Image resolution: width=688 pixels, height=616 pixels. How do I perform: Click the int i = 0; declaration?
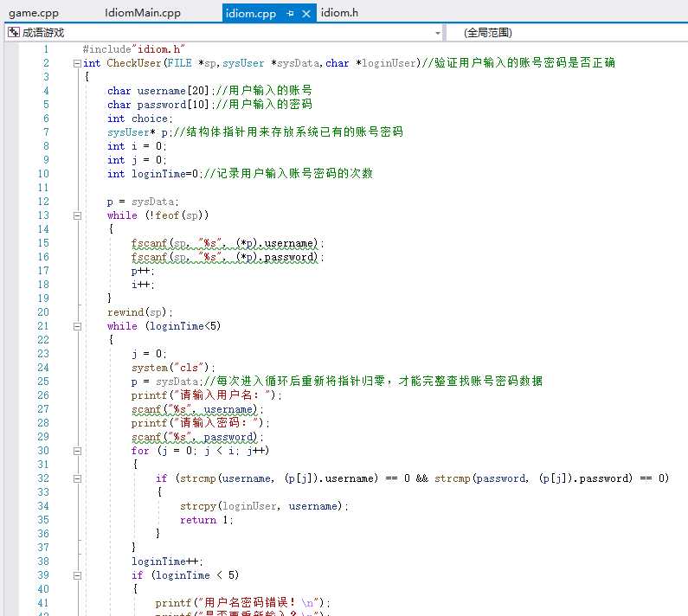pos(137,146)
